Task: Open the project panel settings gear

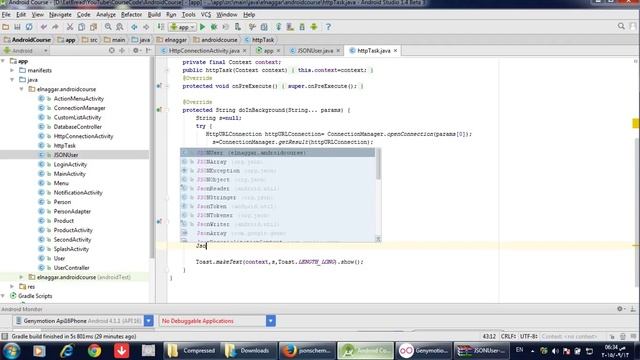Action: point(136,51)
